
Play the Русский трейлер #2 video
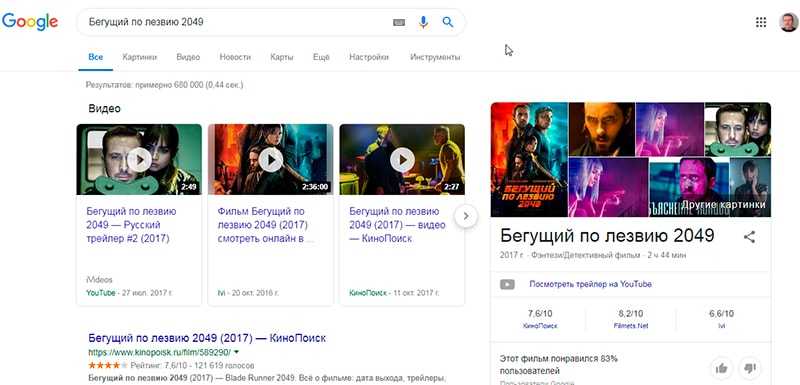click(x=139, y=160)
